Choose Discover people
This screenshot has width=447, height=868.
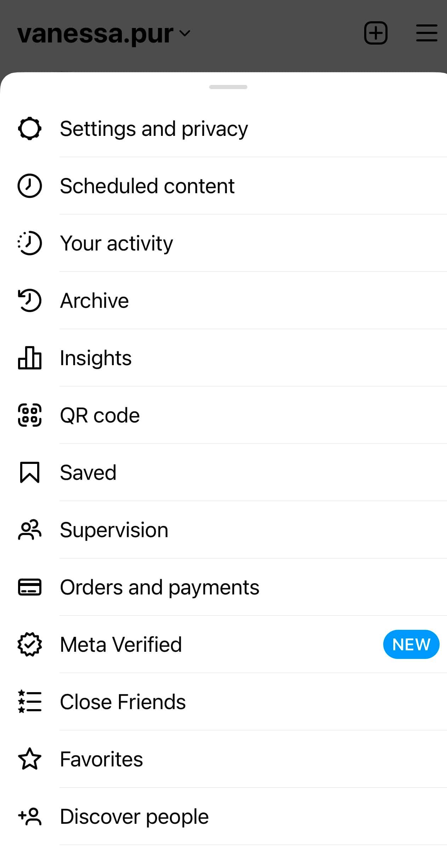tap(134, 816)
